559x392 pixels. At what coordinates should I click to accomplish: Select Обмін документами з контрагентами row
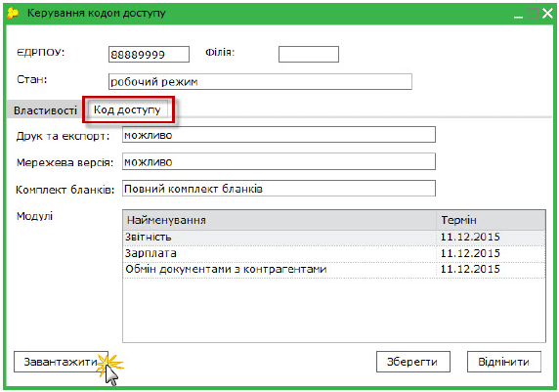[334, 270]
